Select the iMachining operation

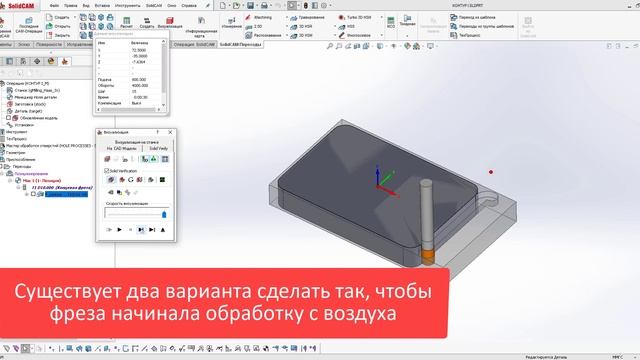point(259,18)
